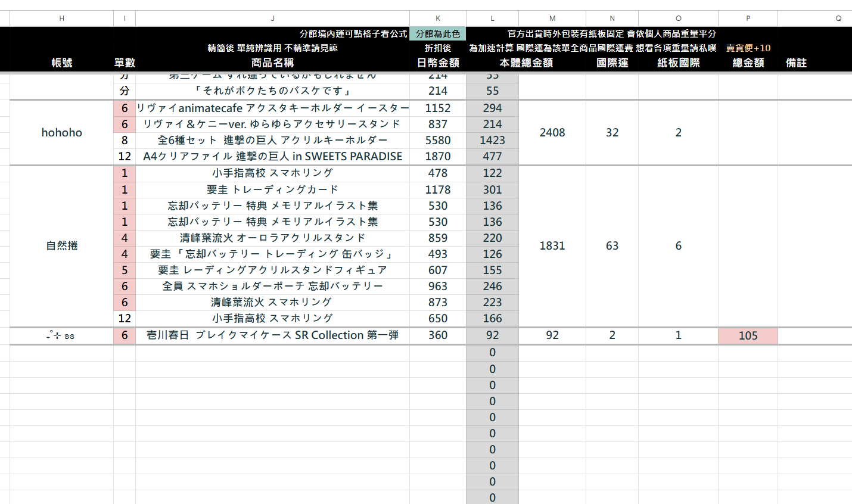
Task: Click the 備註 header cell
Action: pyautogui.click(x=796, y=63)
